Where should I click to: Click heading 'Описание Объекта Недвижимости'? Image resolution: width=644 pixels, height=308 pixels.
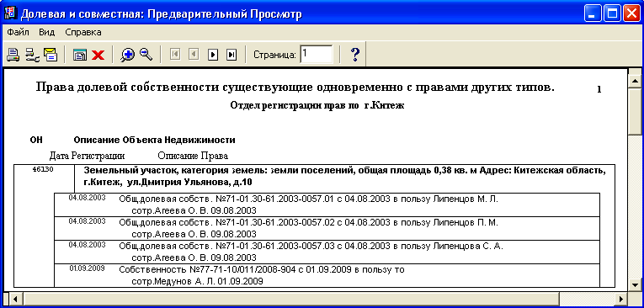(154, 140)
